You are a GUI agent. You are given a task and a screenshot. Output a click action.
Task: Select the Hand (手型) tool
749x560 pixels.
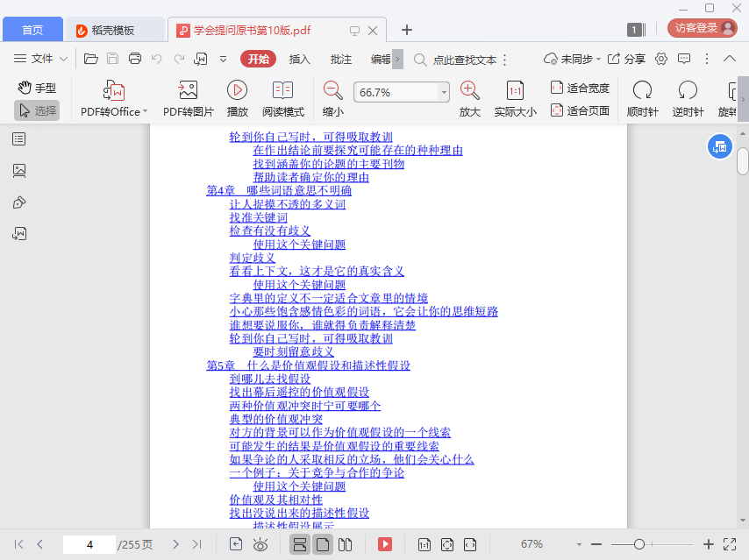pyautogui.click(x=37, y=88)
